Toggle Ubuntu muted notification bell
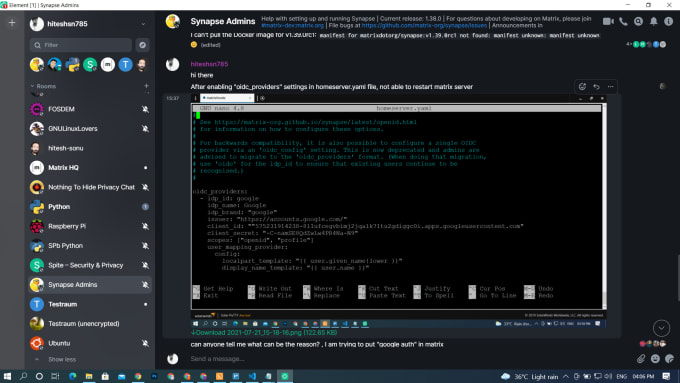 click(145, 344)
